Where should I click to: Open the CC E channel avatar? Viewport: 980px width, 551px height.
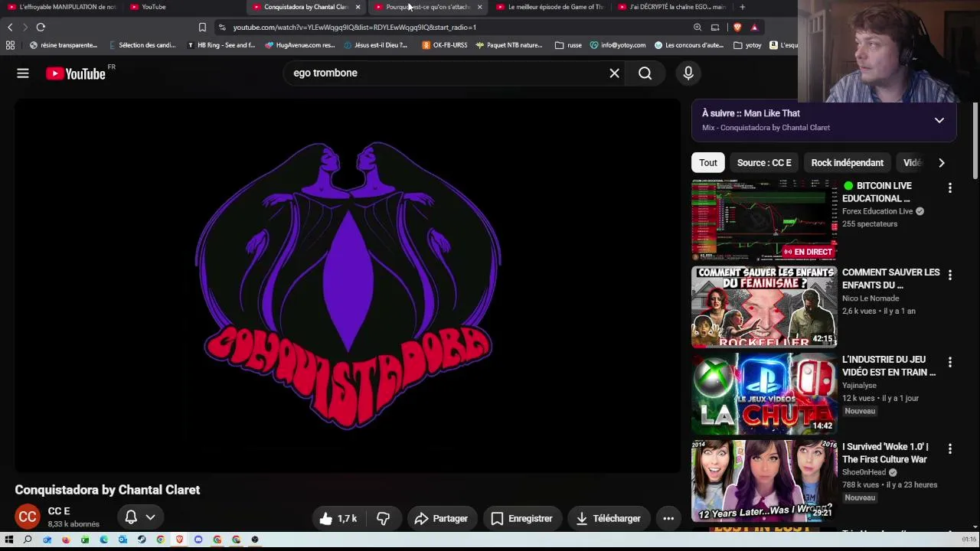click(28, 517)
